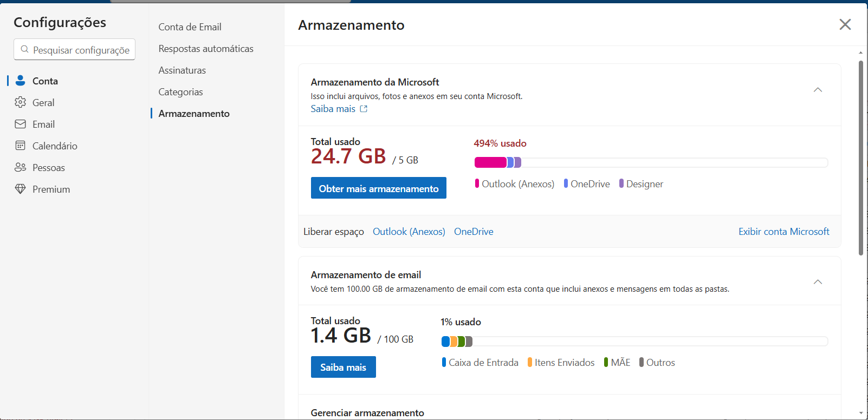Click the Armazenamento page title
Image resolution: width=868 pixels, height=420 pixels.
pos(351,25)
